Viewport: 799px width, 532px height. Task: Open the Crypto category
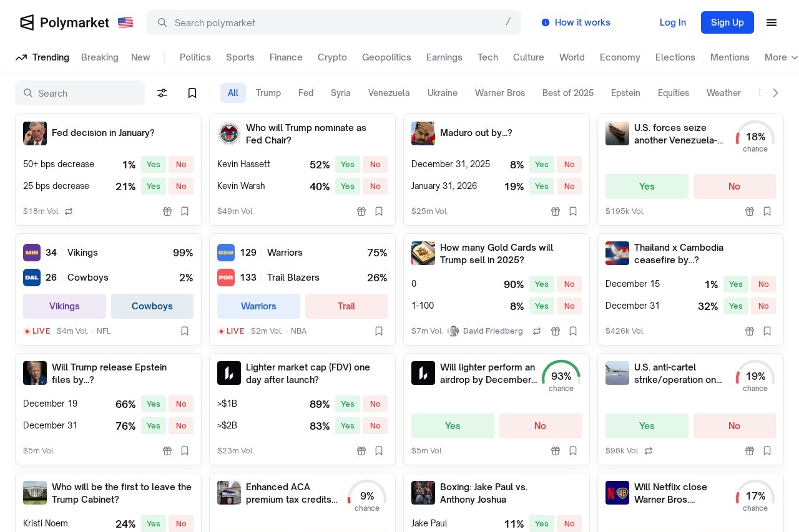(332, 57)
